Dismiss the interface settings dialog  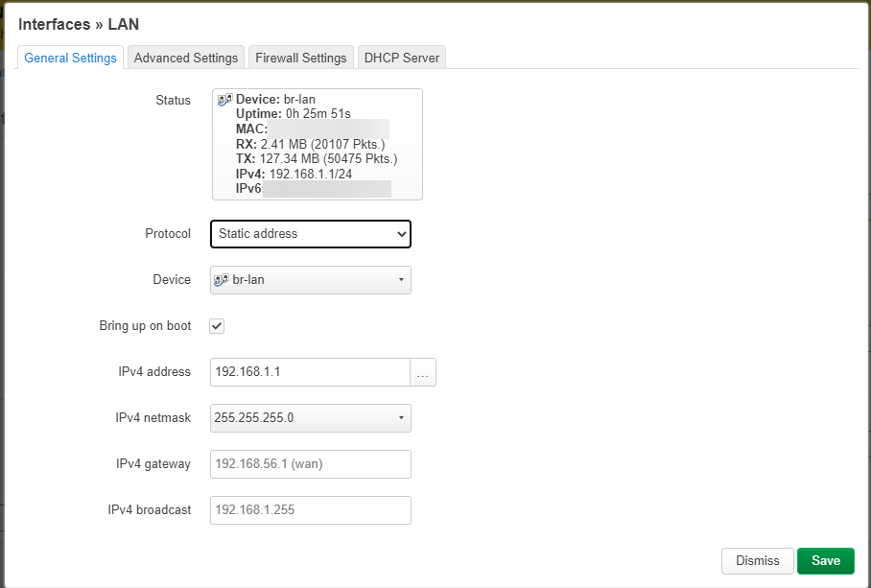coord(757,561)
